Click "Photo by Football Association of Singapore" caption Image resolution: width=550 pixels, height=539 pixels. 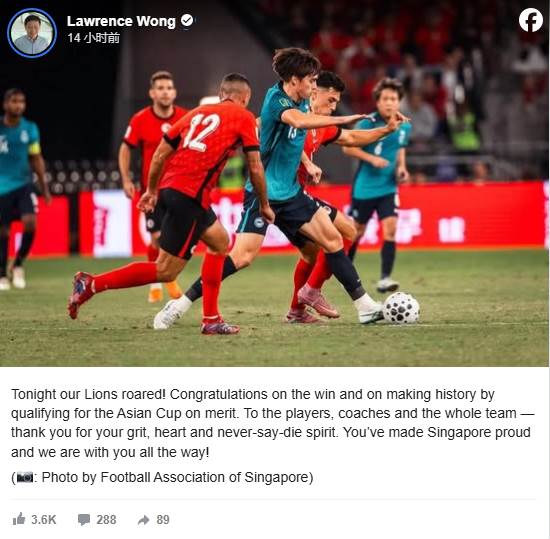tap(176, 477)
